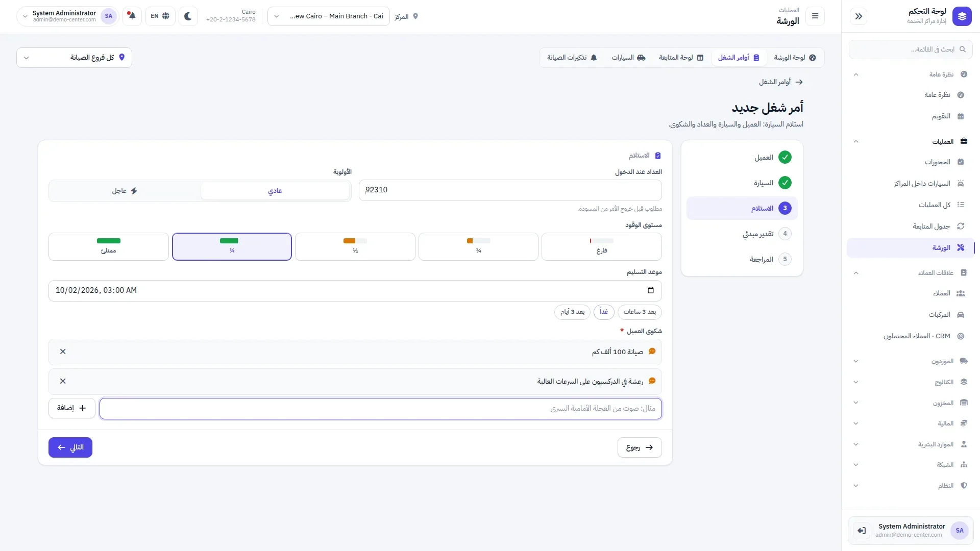Open السيارات داخل المراكز in sidebar
Screen dimensions: 980x551
(x=910, y=184)
